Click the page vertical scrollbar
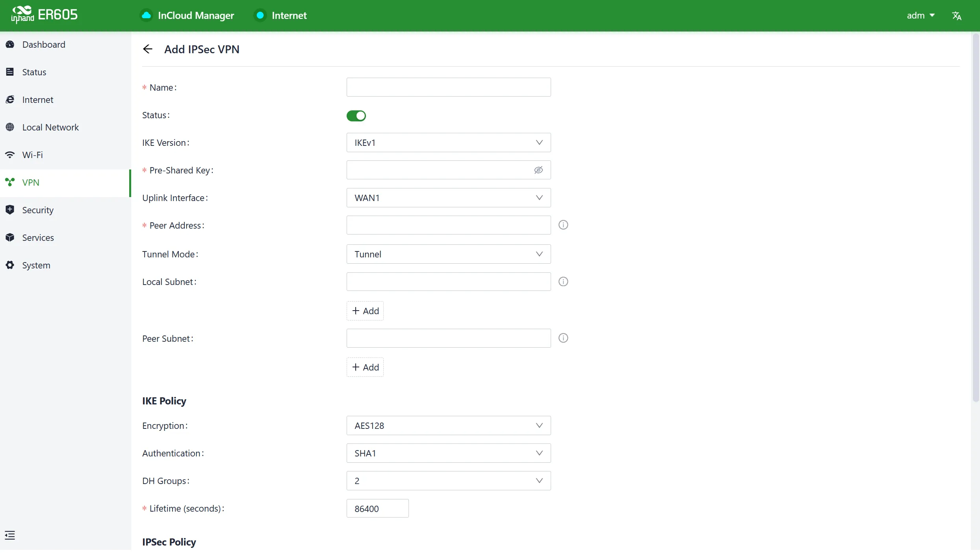The image size is (980, 553). (x=976, y=217)
